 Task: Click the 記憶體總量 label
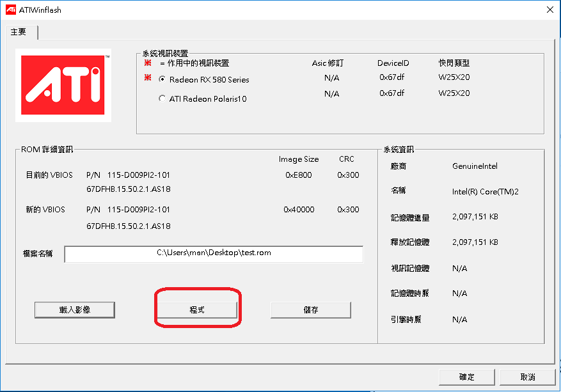pos(410,217)
